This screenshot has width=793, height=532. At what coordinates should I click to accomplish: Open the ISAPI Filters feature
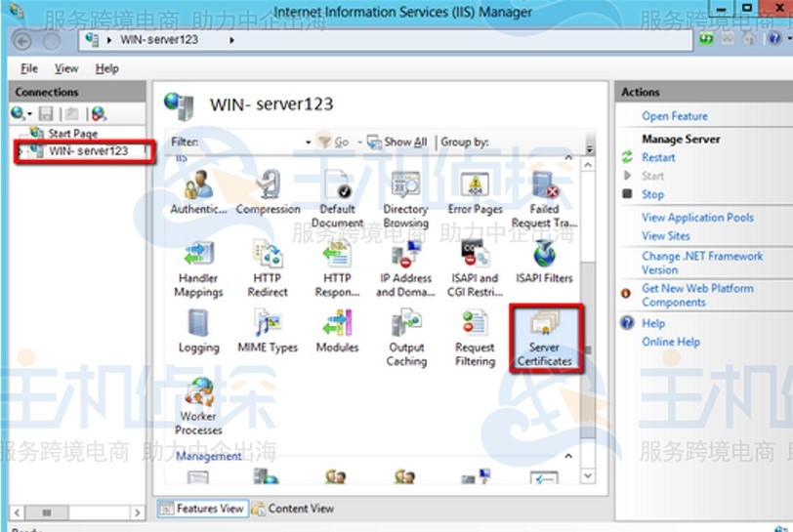point(545,262)
